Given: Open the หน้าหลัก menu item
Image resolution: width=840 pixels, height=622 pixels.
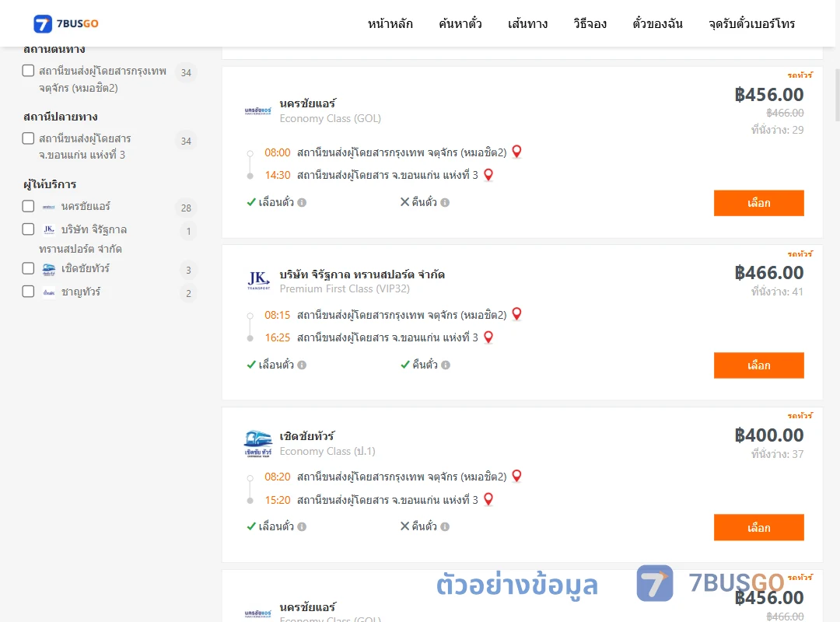Looking at the screenshot, I should (390, 23).
